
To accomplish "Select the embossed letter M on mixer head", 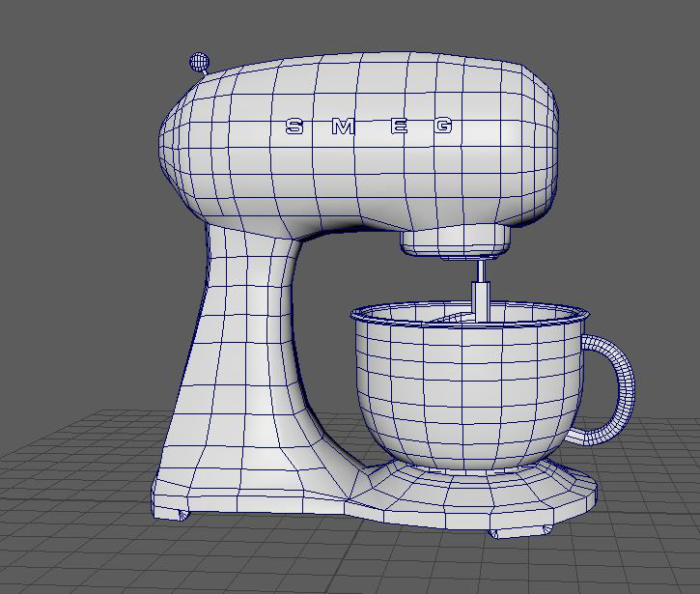I will [x=343, y=127].
